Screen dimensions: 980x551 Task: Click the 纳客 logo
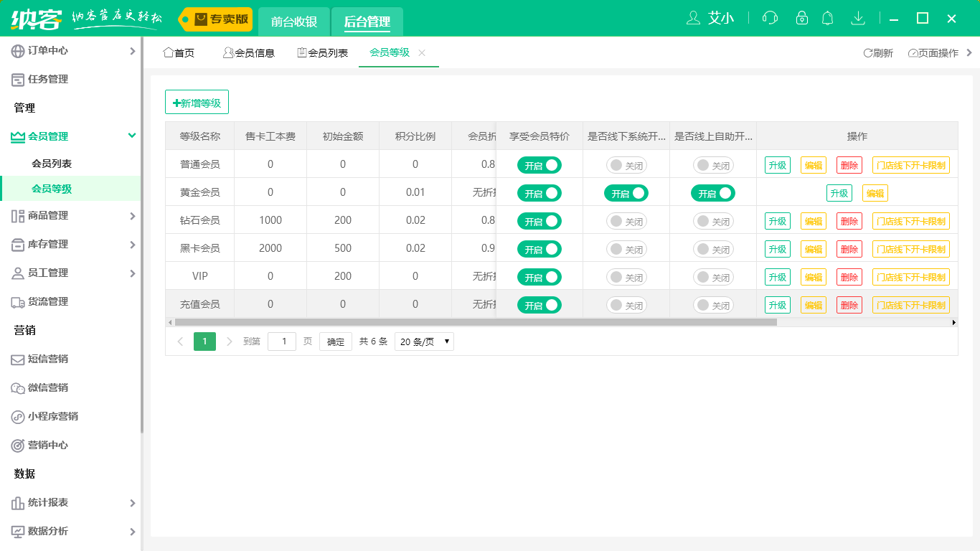[x=36, y=19]
